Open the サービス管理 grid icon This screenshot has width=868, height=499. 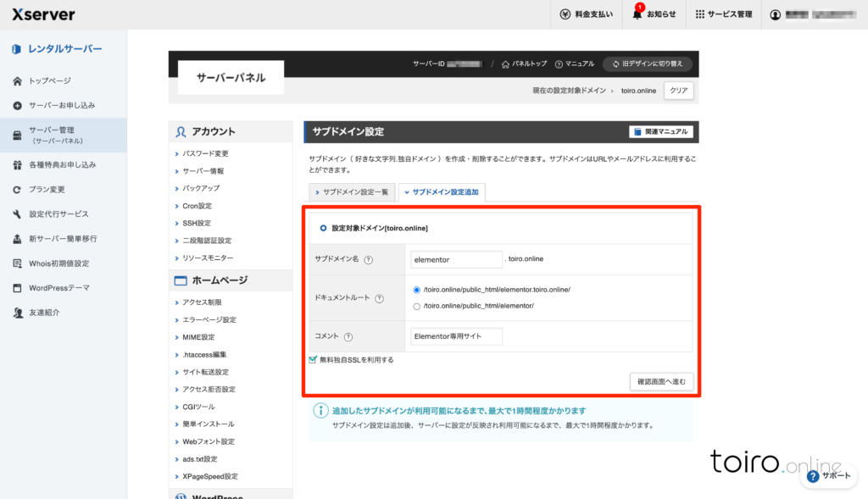699,14
